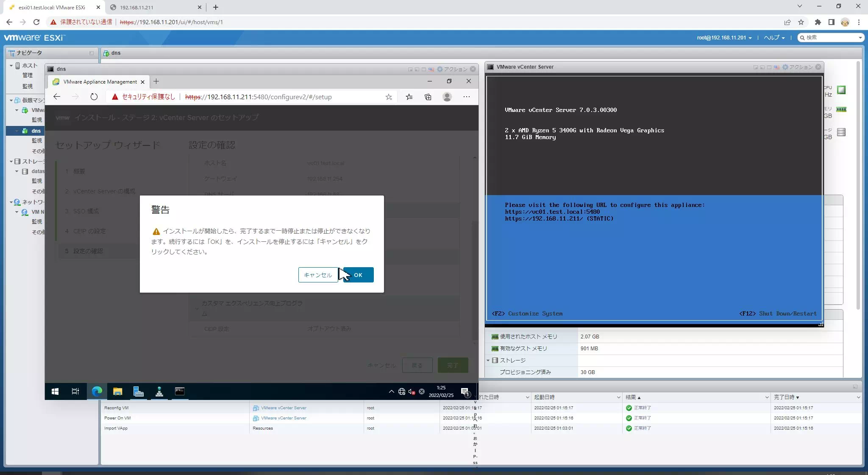Select the dns VM in the navigator
The height and width of the screenshot is (475, 868).
[36, 131]
